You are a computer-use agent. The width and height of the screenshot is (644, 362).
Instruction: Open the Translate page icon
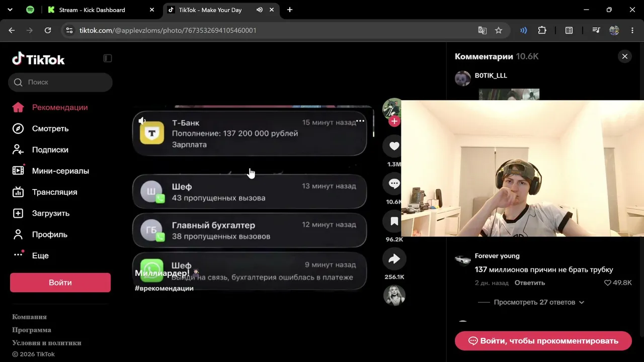click(482, 30)
